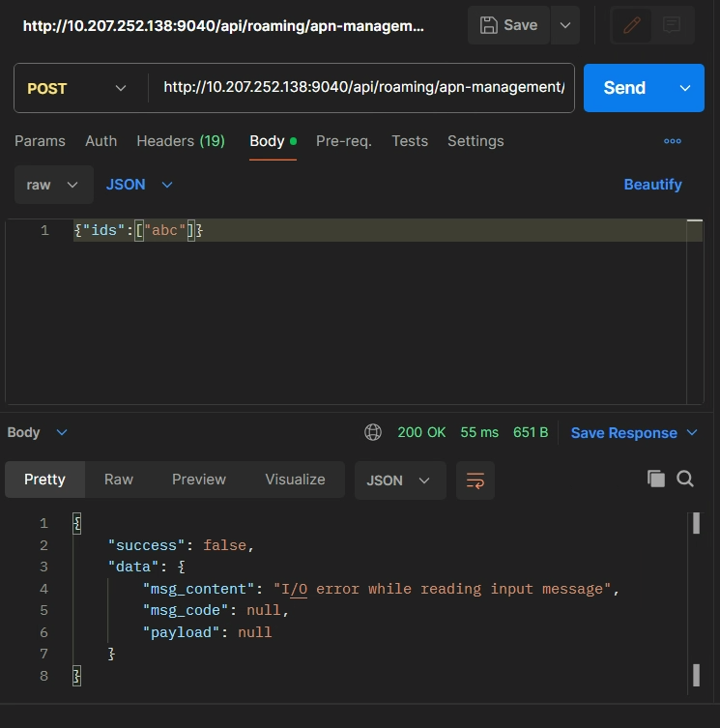Click the globe network icon
The width and height of the screenshot is (720, 728).
[373, 432]
